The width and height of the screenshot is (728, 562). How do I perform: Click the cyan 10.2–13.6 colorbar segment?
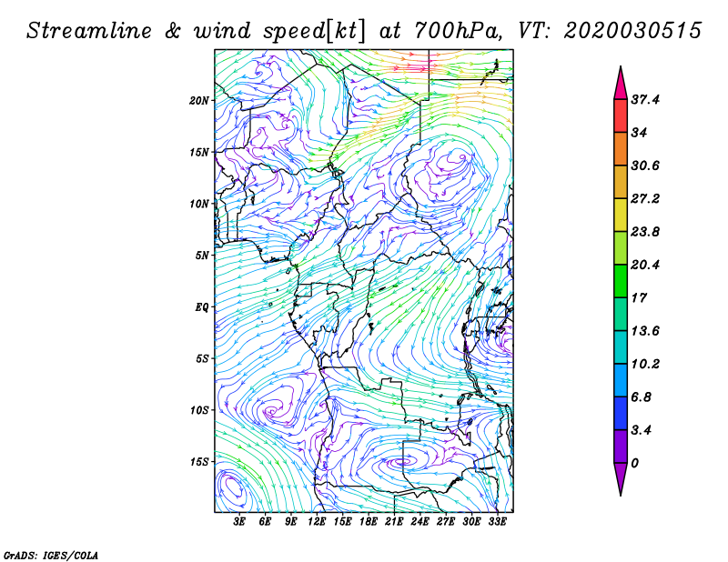point(621,347)
